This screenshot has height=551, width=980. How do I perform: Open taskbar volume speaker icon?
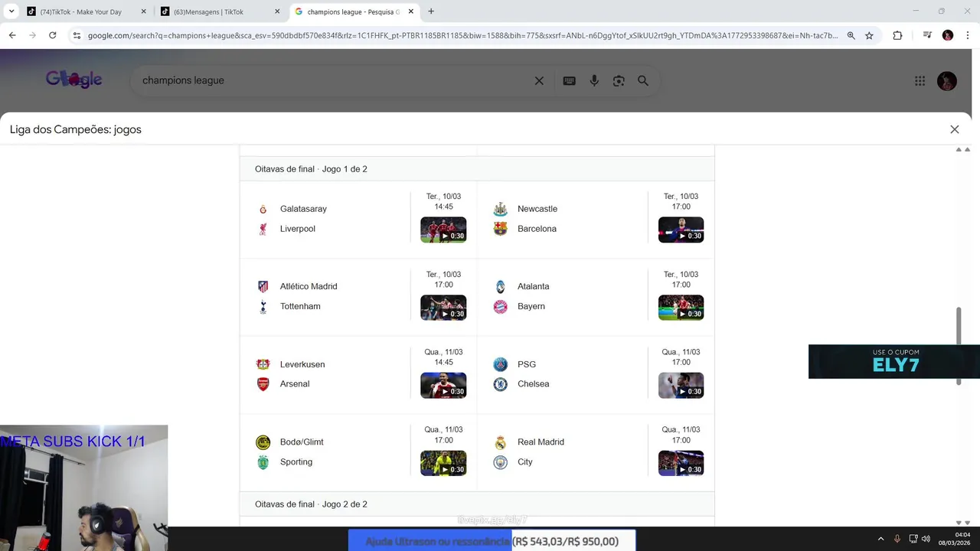(926, 539)
